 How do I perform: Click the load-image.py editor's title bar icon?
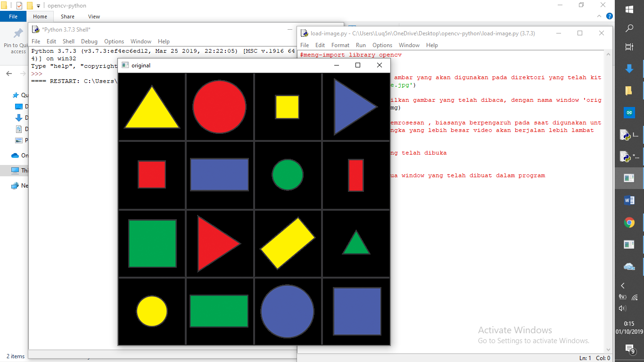pos(304,33)
